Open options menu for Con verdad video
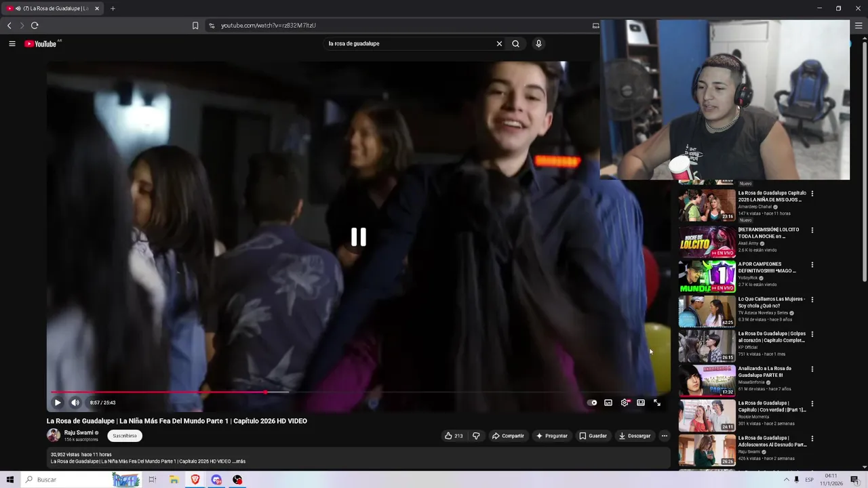Image resolution: width=868 pixels, height=488 pixels. point(812,404)
